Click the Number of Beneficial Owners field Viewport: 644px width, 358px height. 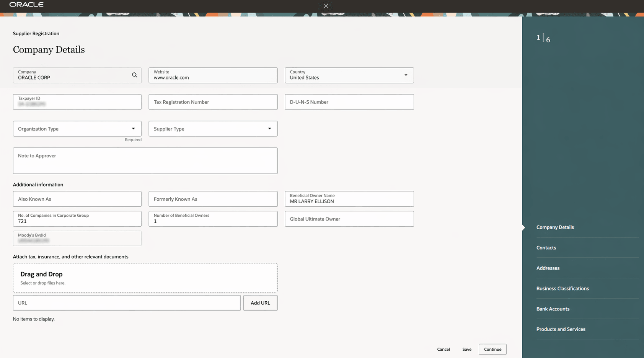[213, 219]
